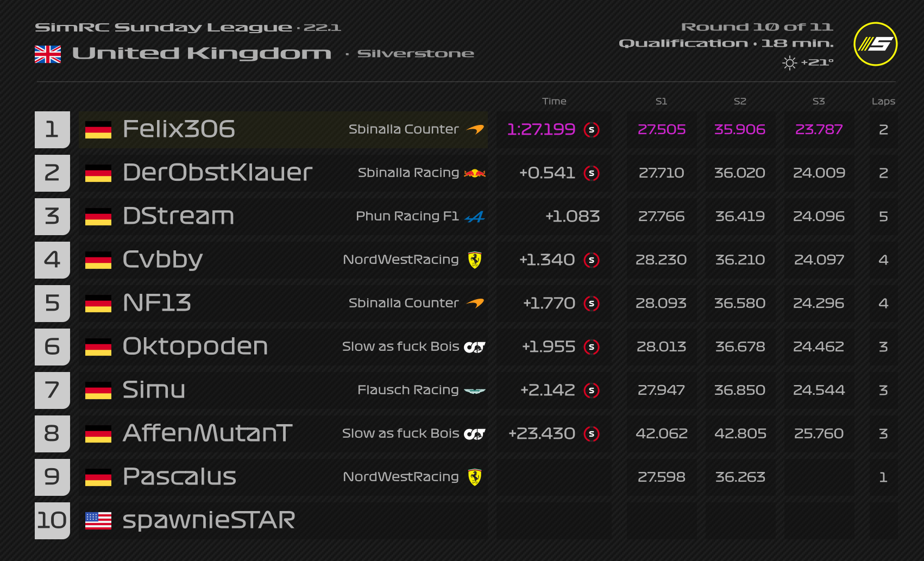Click DStream's Alpine team logo

475,217
